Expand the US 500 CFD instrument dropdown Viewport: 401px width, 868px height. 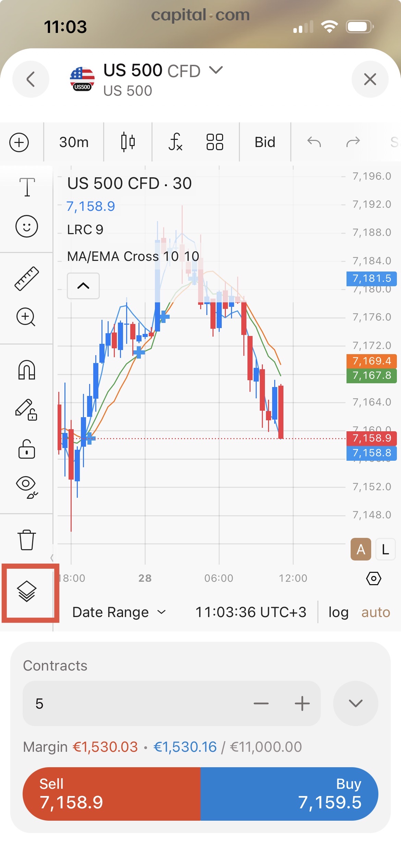tap(216, 70)
